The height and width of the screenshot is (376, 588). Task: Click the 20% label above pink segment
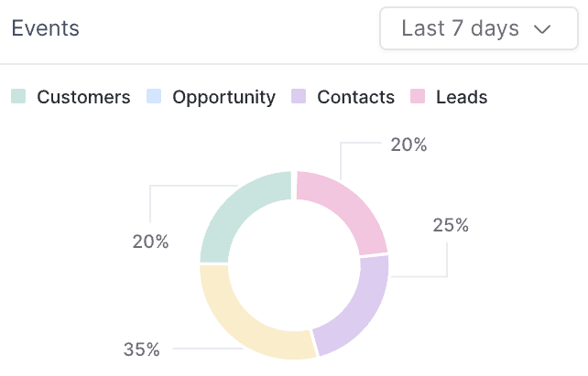pyautogui.click(x=408, y=144)
